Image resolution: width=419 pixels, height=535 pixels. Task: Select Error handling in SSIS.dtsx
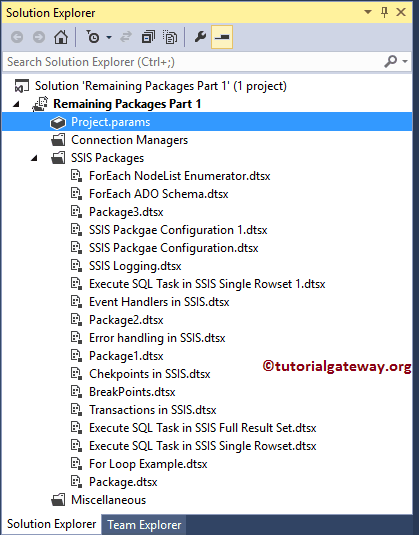coord(157,338)
